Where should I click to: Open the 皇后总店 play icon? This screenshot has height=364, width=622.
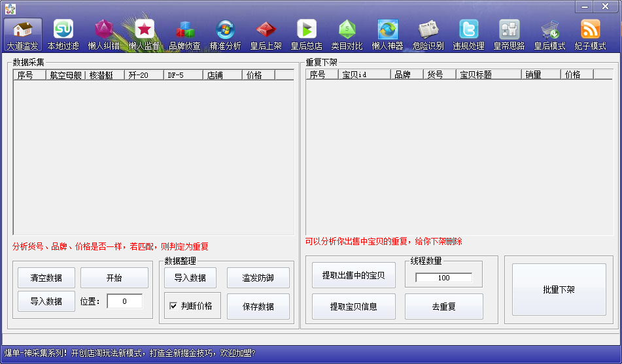coord(307,35)
